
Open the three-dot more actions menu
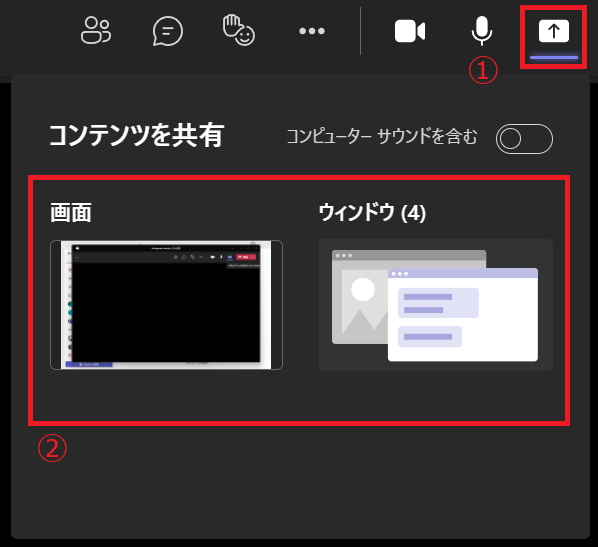point(312,31)
